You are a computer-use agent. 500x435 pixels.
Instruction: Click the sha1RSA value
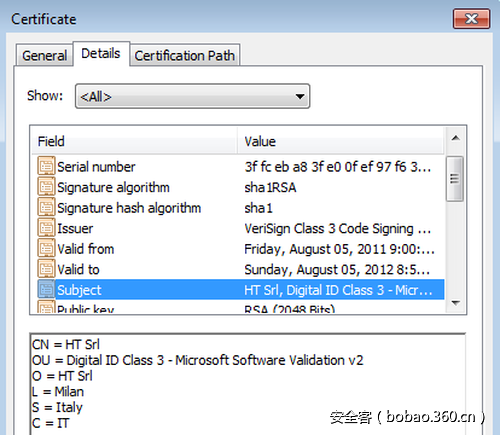coord(270,187)
